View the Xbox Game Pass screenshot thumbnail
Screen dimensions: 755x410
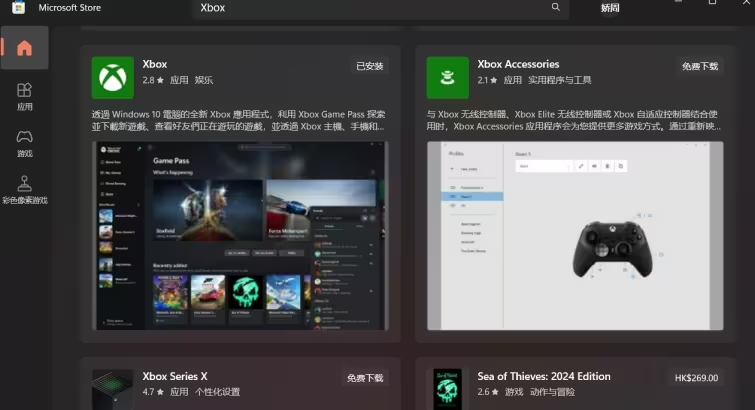240,236
